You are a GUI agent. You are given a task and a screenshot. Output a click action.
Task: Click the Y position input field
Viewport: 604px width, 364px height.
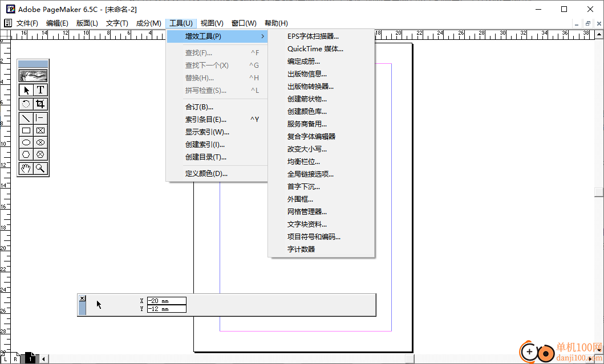click(167, 309)
